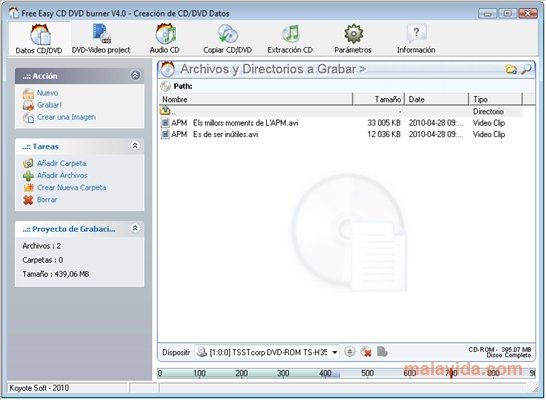Open Extracción CD tool

pos(290,39)
